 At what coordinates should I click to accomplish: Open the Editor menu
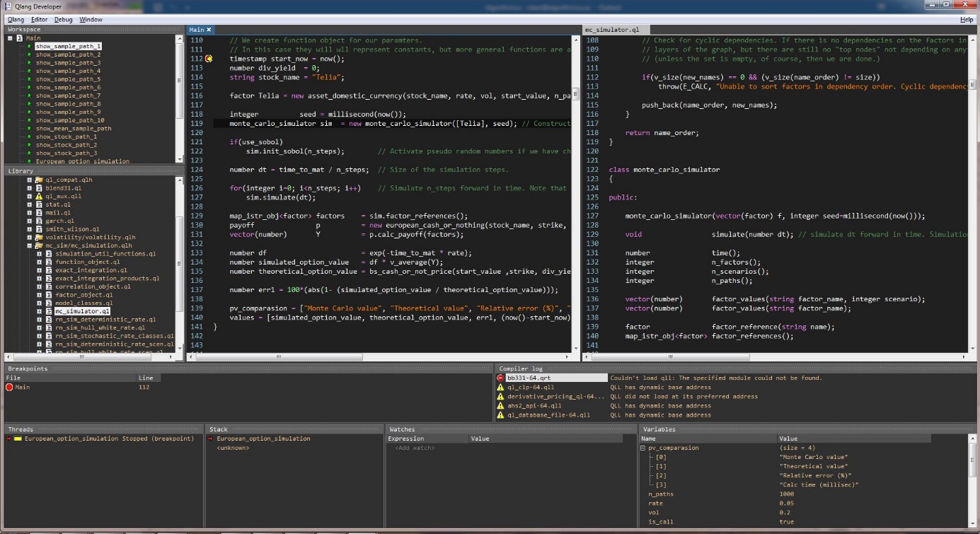[40, 19]
